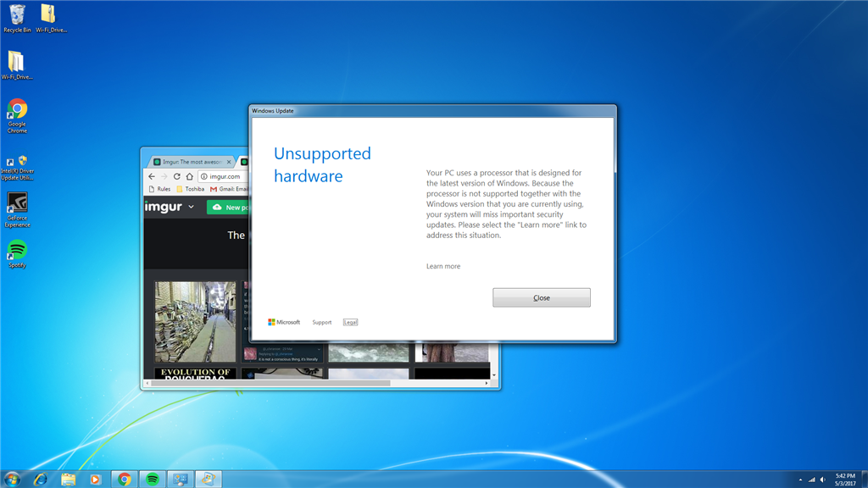Viewport: 868px width, 488px height.
Task: Open the Gmail bookmark in Chrome
Action: tap(229, 189)
